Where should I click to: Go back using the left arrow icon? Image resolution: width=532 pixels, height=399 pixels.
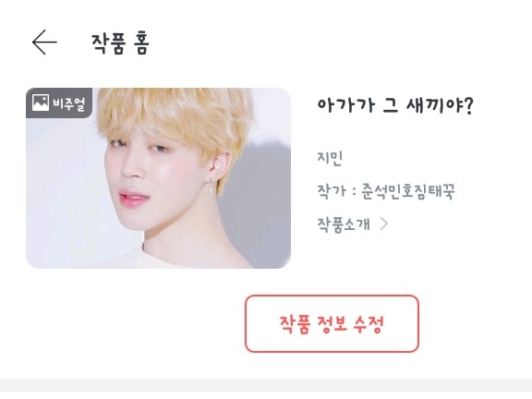(44, 42)
